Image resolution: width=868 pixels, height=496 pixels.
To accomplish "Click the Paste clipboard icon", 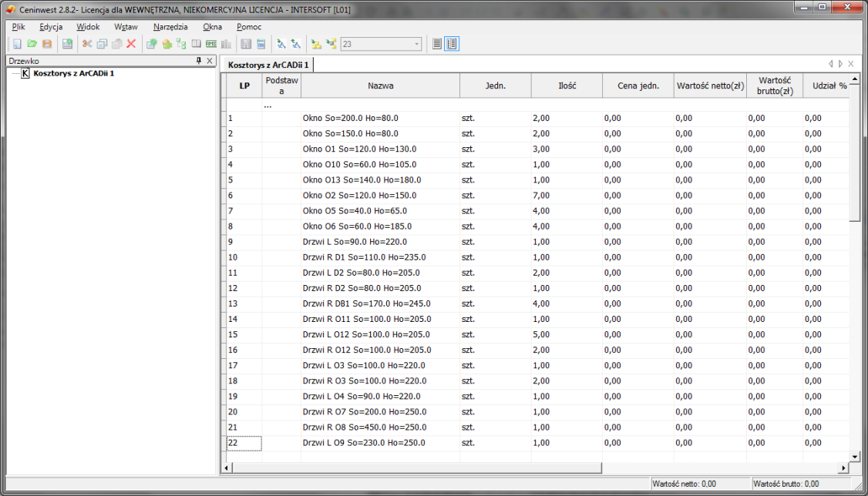I will [x=117, y=44].
